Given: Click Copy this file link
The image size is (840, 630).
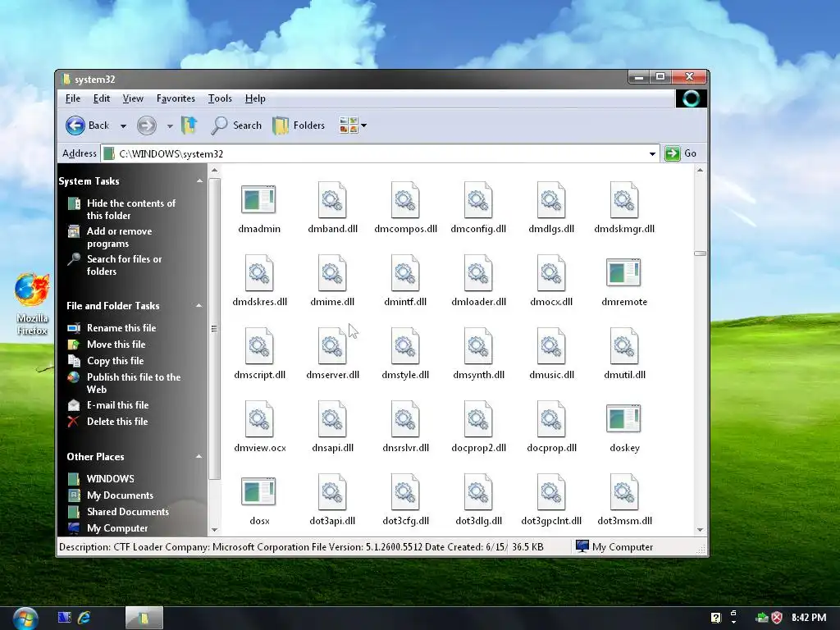Looking at the screenshot, I should 115,361.
